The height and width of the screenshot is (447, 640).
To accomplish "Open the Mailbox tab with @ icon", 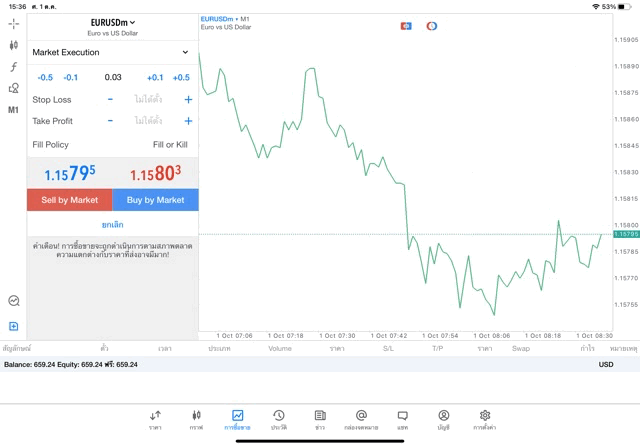I will pos(361,420).
